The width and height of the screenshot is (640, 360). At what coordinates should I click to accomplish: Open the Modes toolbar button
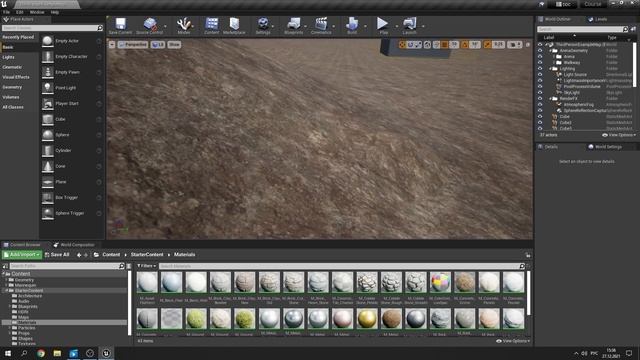point(184,26)
